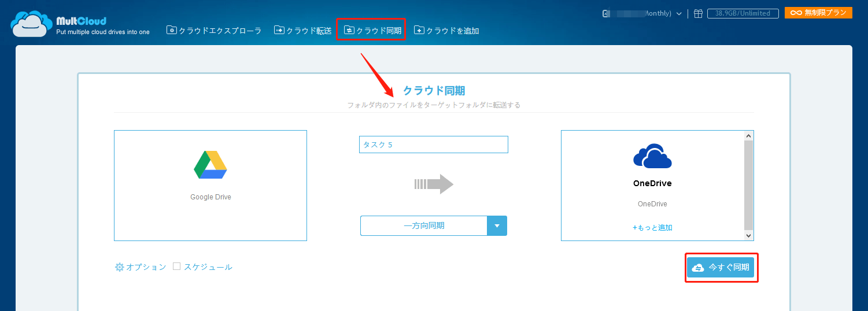Open the クラウドエクスプローラ tab
Viewport: 868px width, 311px height.
point(214,31)
